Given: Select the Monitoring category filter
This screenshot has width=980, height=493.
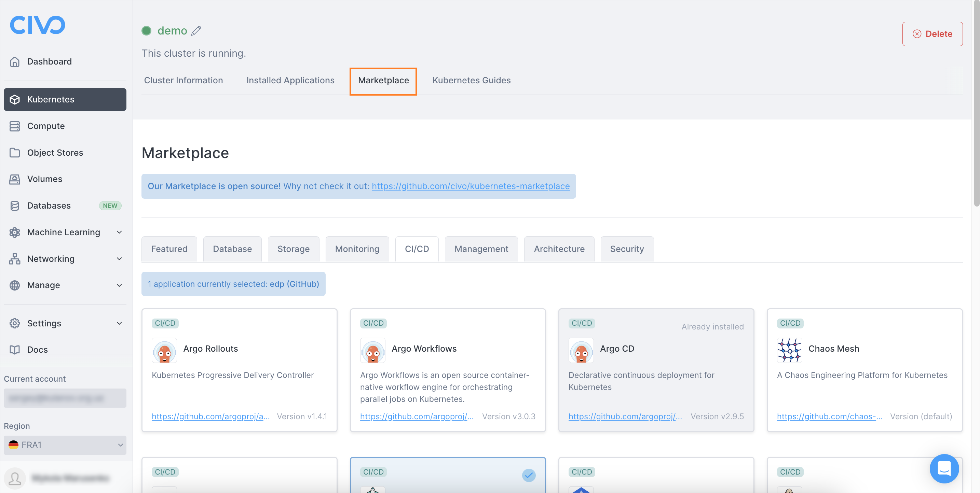Looking at the screenshot, I should (x=357, y=248).
